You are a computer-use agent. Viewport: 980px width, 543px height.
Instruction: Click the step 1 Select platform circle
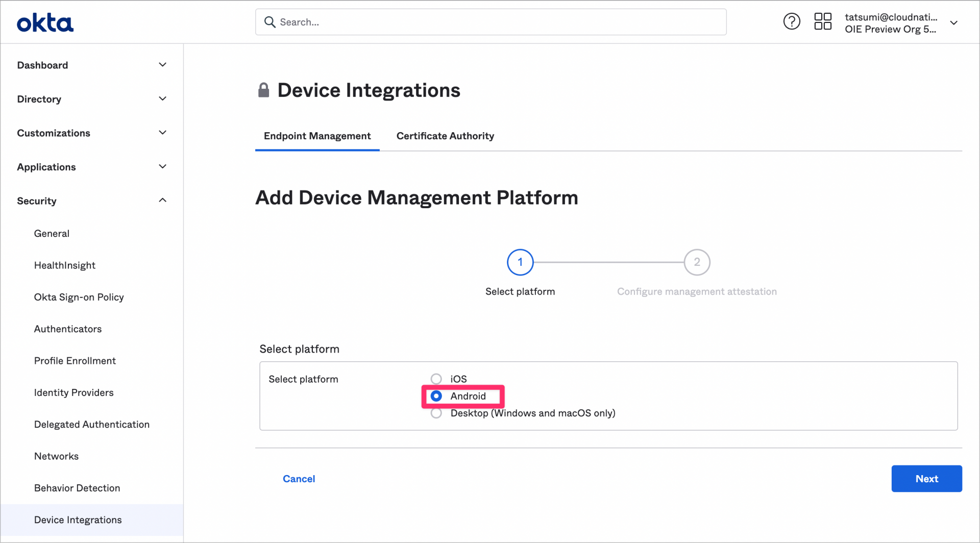tap(520, 262)
